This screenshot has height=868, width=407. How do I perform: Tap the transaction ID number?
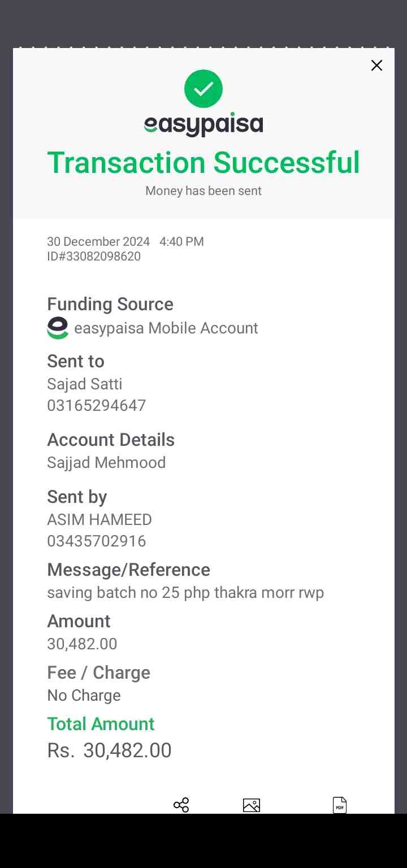(x=94, y=257)
